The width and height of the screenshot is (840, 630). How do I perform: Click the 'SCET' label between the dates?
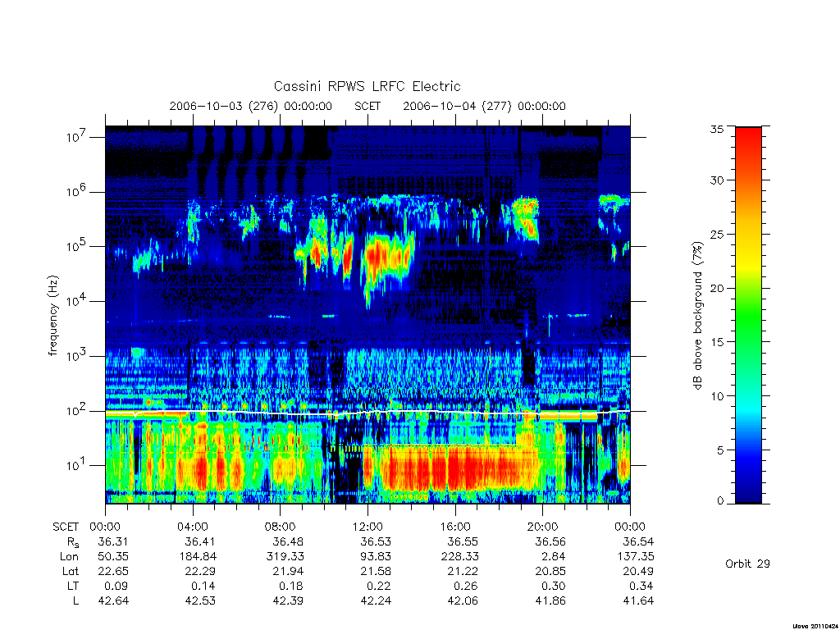(x=367, y=106)
